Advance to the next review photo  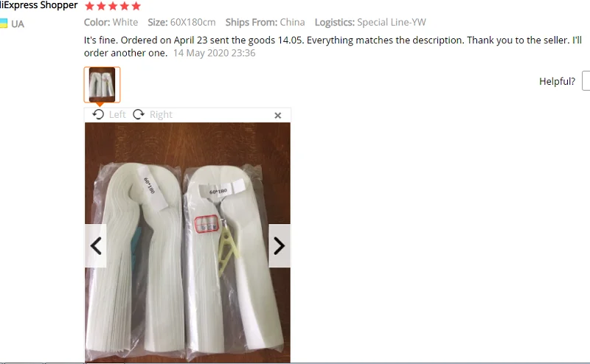point(280,246)
